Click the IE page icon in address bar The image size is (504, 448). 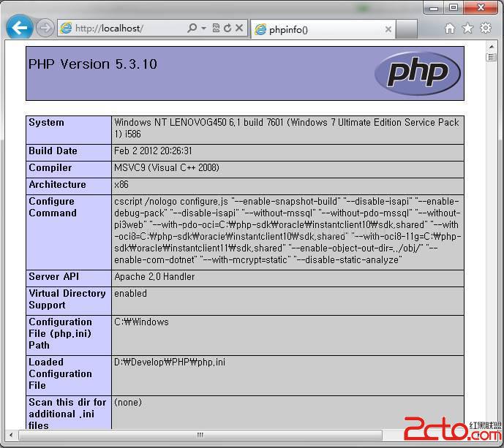pyautogui.click(x=66, y=29)
